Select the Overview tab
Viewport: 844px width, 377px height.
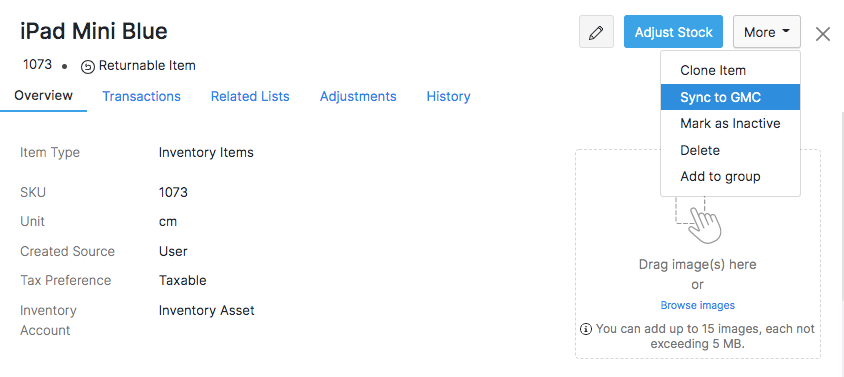click(44, 96)
